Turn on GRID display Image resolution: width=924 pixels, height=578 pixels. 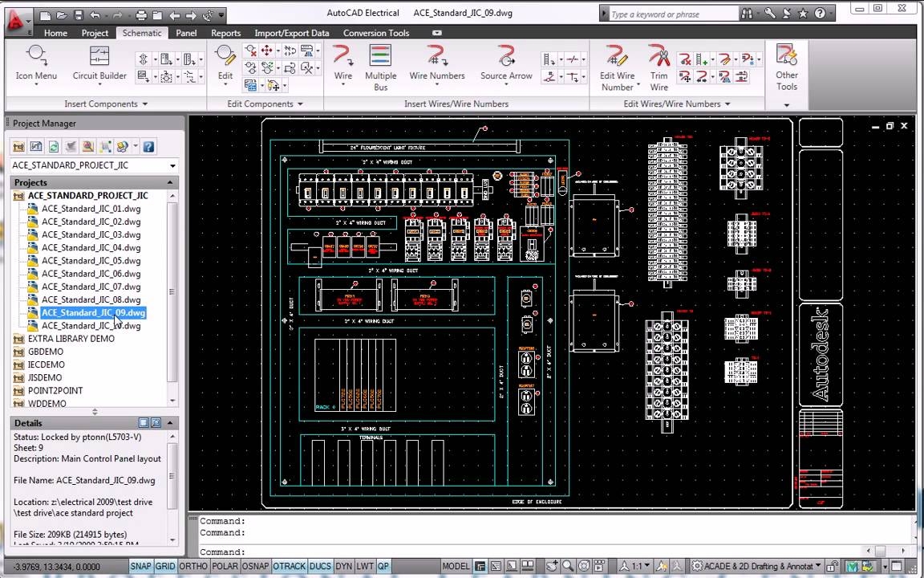164,566
